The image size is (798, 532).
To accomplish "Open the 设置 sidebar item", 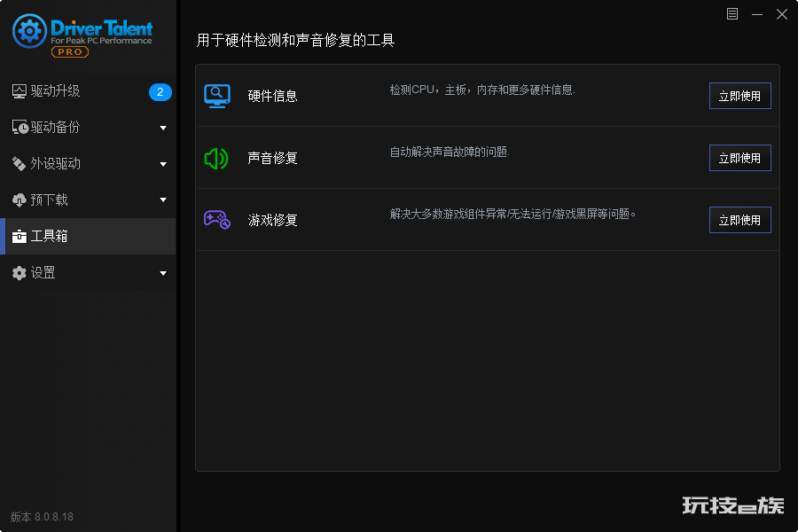I will coord(88,273).
